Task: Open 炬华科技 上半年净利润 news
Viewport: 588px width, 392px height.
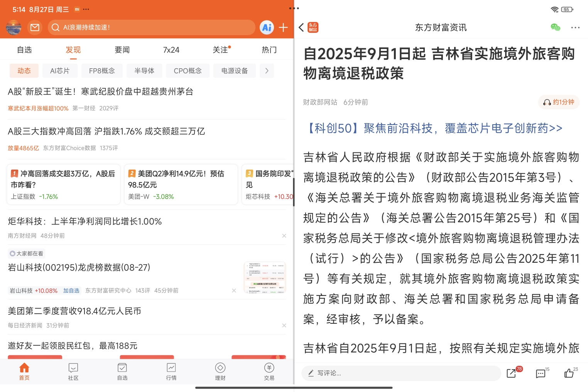Action: 85,221
